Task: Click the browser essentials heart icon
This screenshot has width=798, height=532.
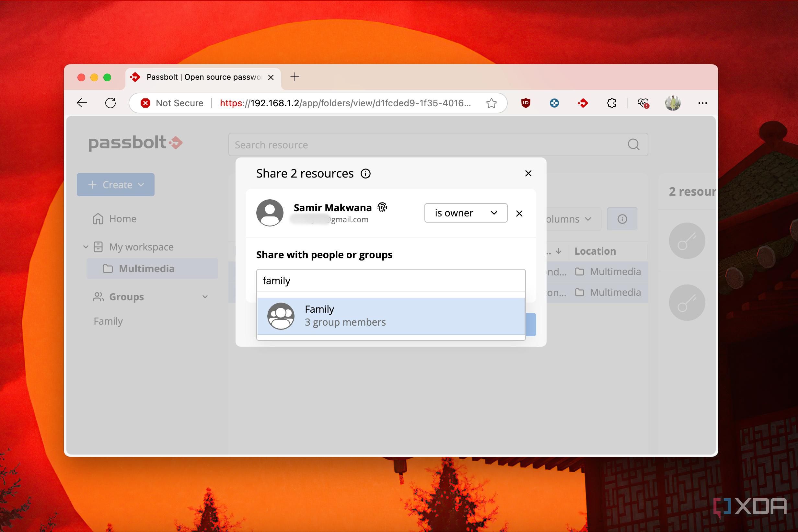Action: pos(643,103)
